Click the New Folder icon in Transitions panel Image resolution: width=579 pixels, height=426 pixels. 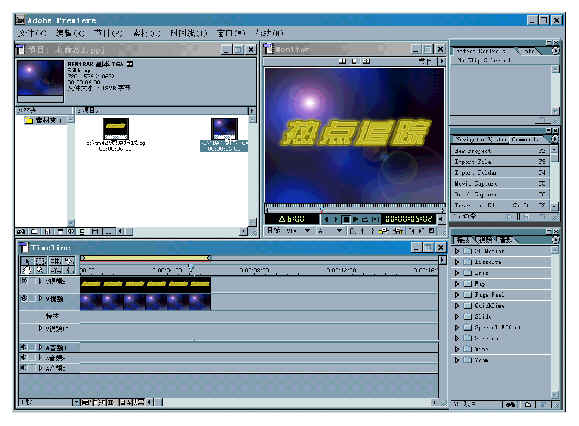(x=528, y=405)
